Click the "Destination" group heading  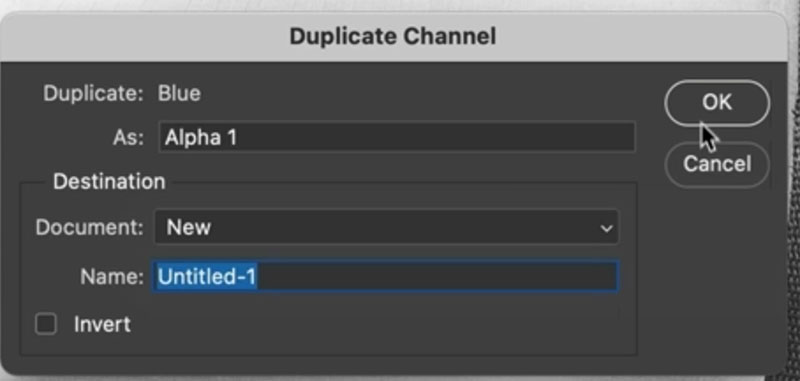pos(109,182)
